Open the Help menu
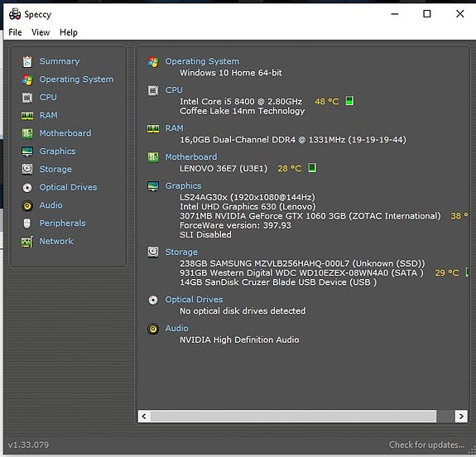Image resolution: width=476 pixels, height=457 pixels. (x=69, y=32)
